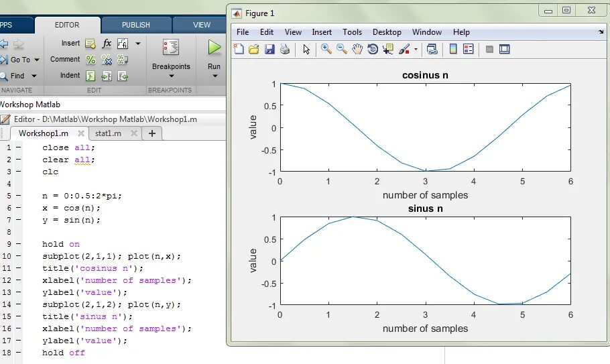Click the Increase Indent icon
610x364 pixels.
(x=107, y=76)
